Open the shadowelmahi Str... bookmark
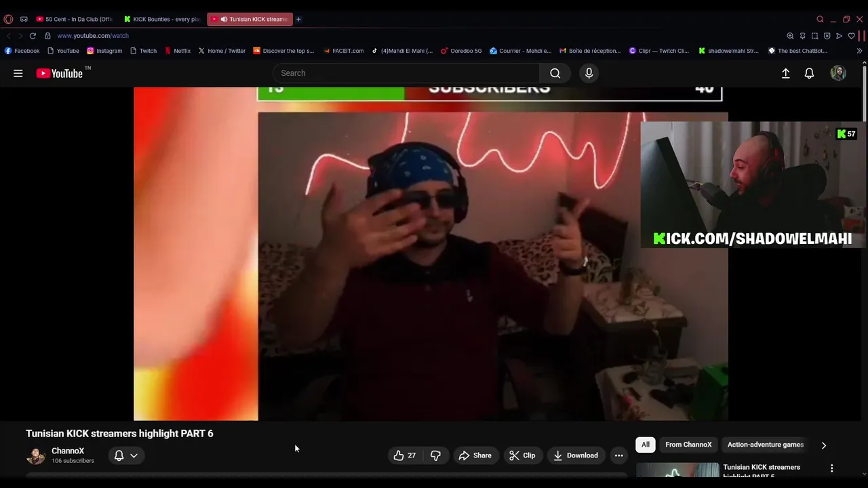 (x=729, y=51)
